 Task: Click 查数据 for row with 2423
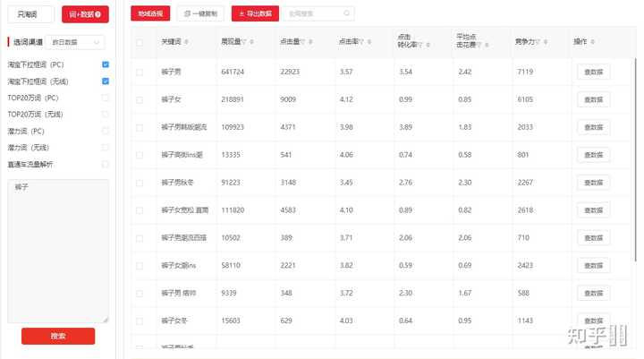coord(594,266)
